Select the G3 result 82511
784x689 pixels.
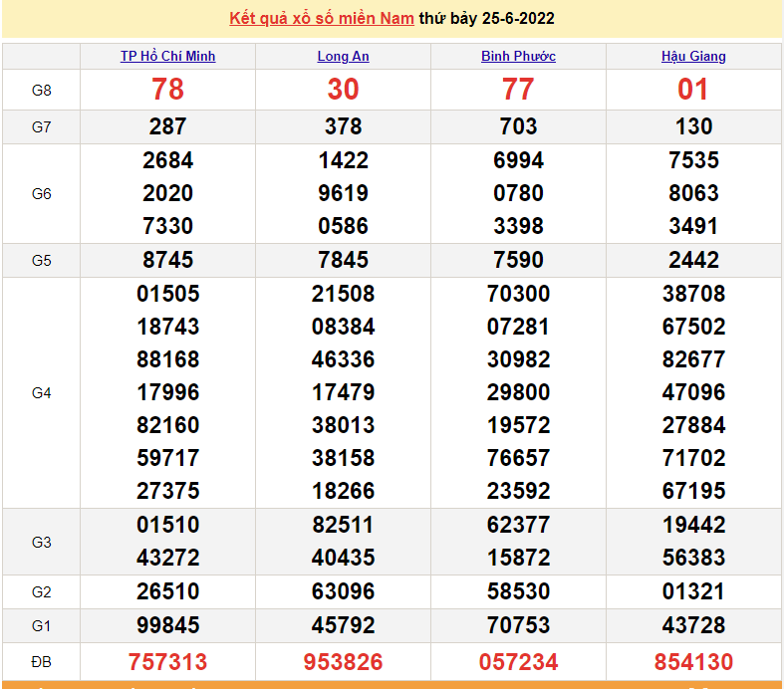[343, 525]
